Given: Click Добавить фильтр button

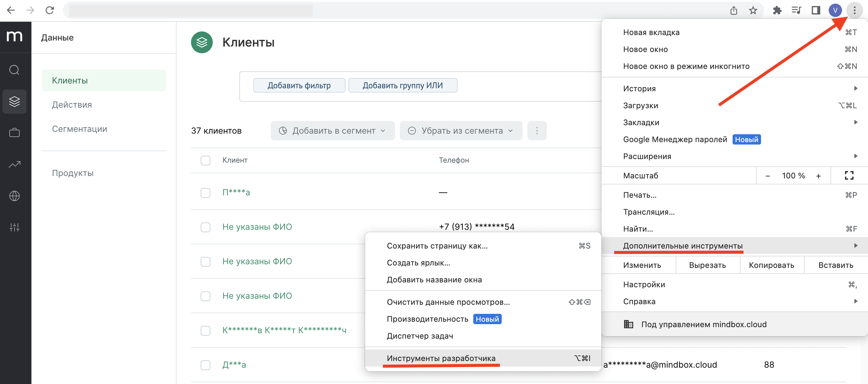Looking at the screenshot, I should [x=299, y=85].
